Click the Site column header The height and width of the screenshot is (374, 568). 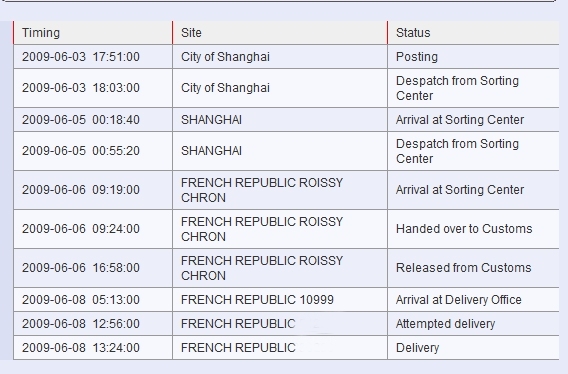click(280, 33)
